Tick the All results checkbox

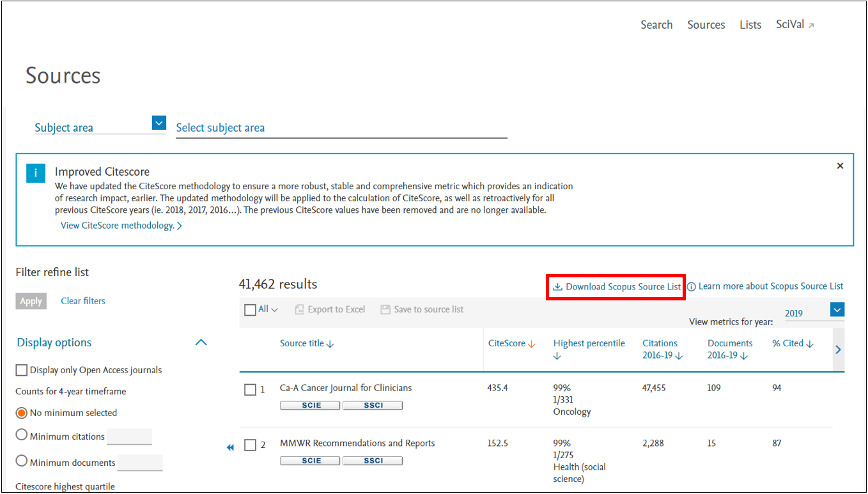(x=251, y=310)
